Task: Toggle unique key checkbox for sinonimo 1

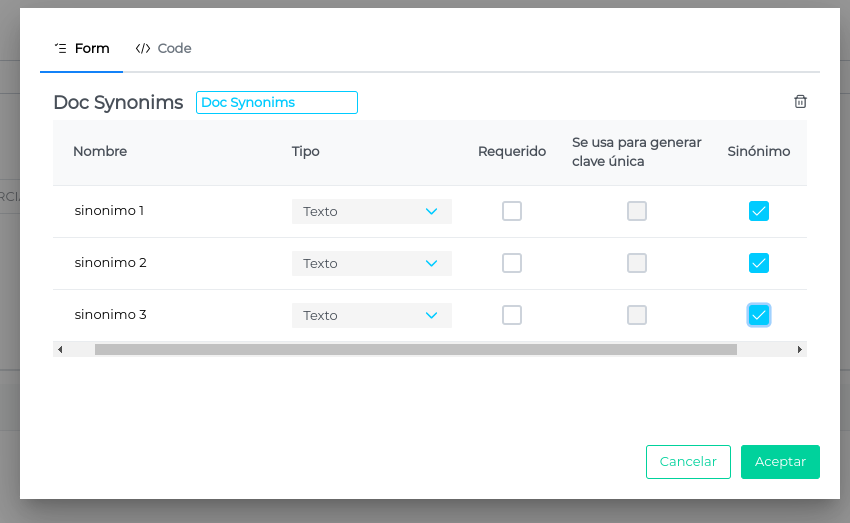Action: pyautogui.click(x=637, y=211)
